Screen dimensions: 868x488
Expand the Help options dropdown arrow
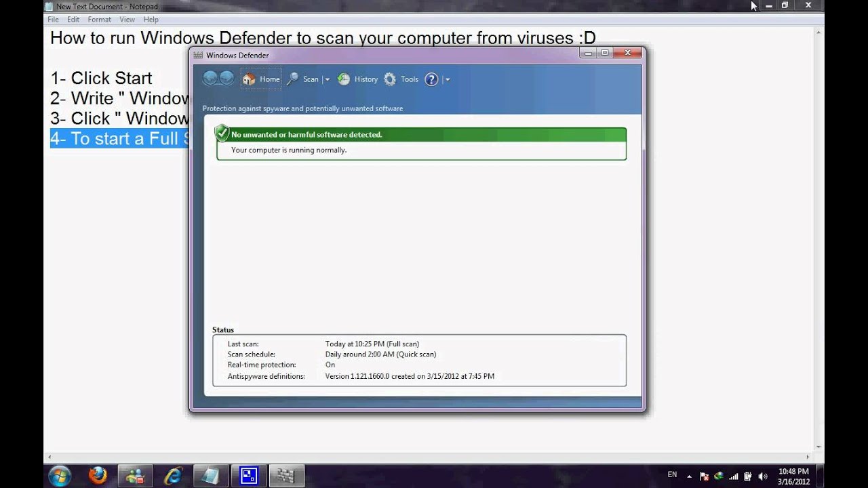pyautogui.click(x=447, y=79)
